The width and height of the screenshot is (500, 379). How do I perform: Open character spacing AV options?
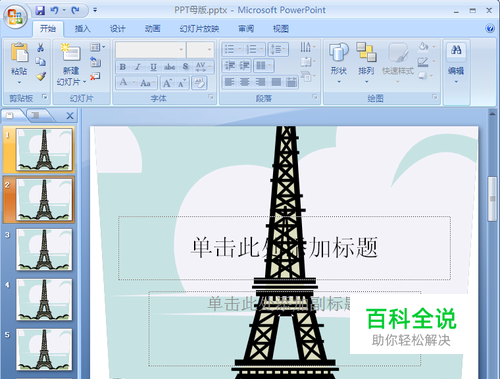coord(203,67)
